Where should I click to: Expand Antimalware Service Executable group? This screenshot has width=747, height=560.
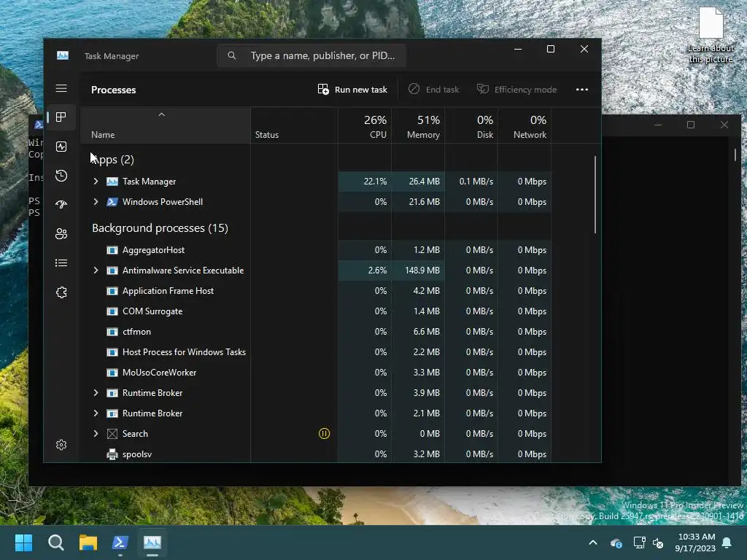[96, 271]
